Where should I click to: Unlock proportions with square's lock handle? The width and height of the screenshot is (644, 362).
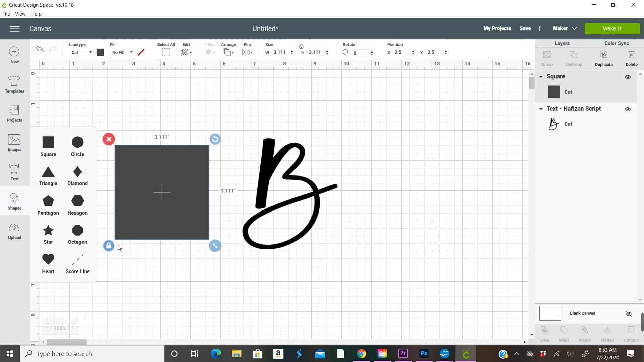click(109, 246)
